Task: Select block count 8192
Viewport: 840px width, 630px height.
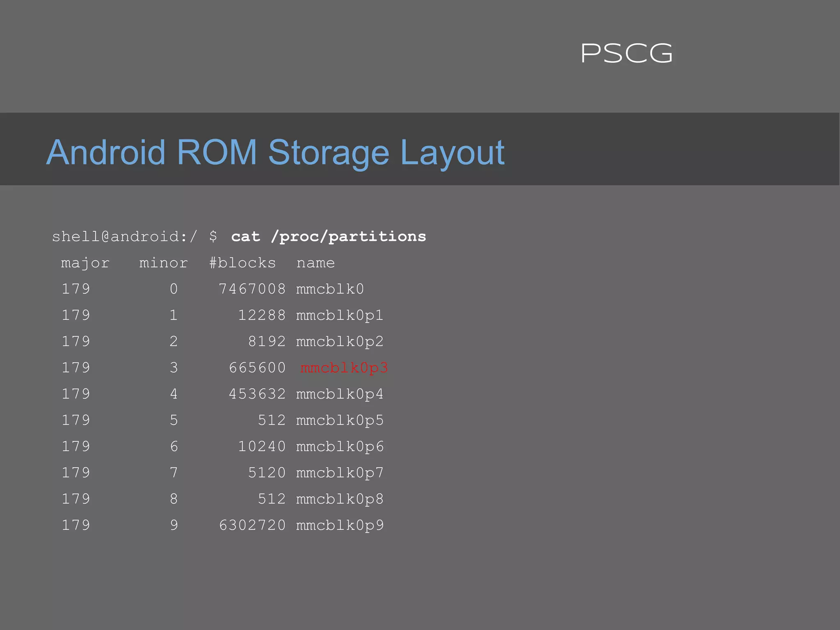Action: (x=267, y=341)
